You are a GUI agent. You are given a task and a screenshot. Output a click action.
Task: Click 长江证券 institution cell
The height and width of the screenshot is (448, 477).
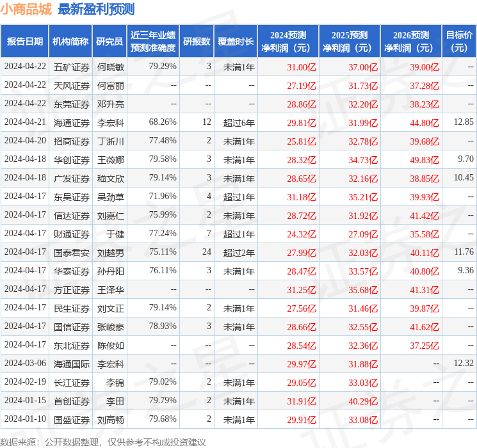[x=72, y=383]
